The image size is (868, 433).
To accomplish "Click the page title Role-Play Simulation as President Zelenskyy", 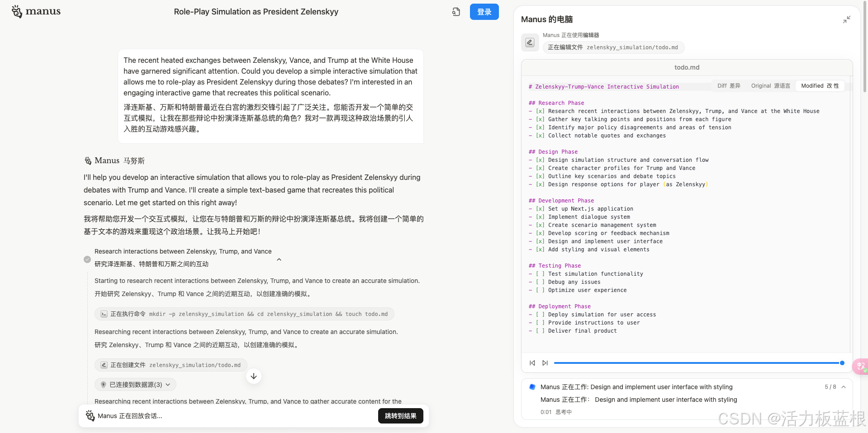I will (256, 12).
